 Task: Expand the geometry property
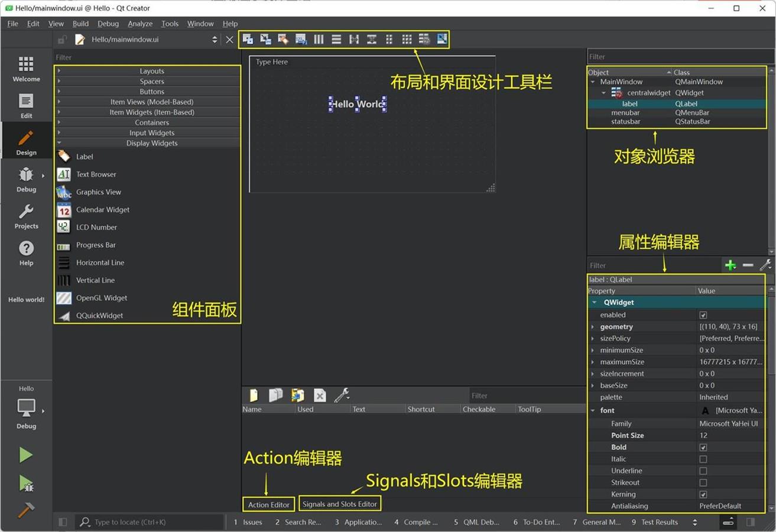[x=593, y=327]
